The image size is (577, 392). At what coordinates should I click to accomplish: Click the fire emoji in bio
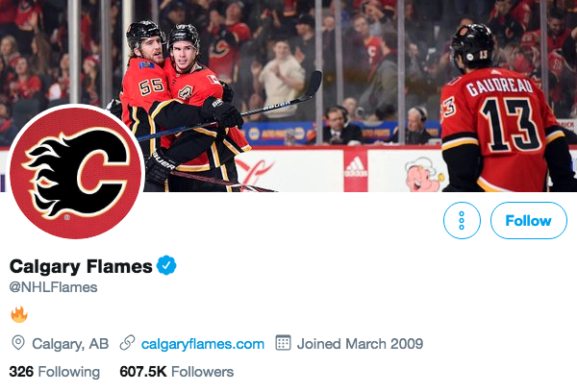coord(19,314)
